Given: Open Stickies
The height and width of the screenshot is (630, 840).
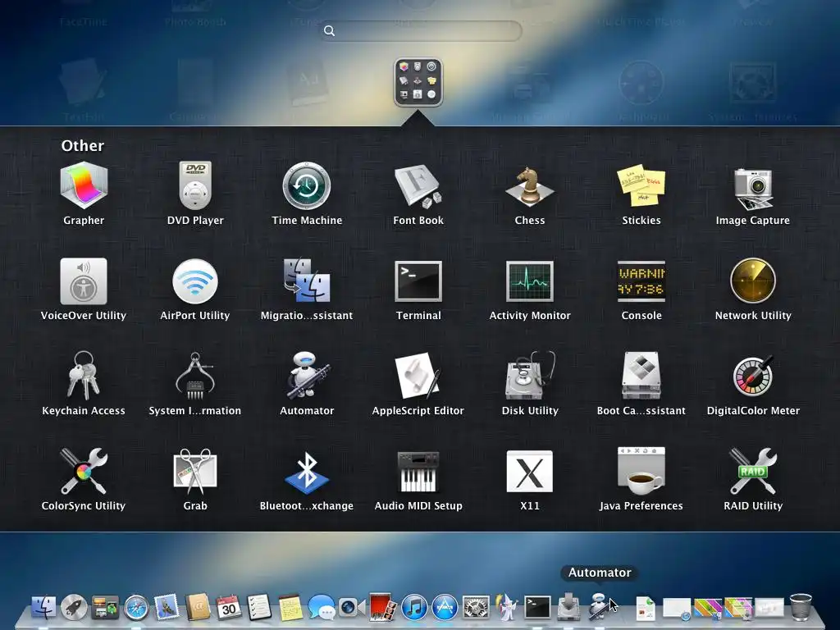Looking at the screenshot, I should point(641,185).
